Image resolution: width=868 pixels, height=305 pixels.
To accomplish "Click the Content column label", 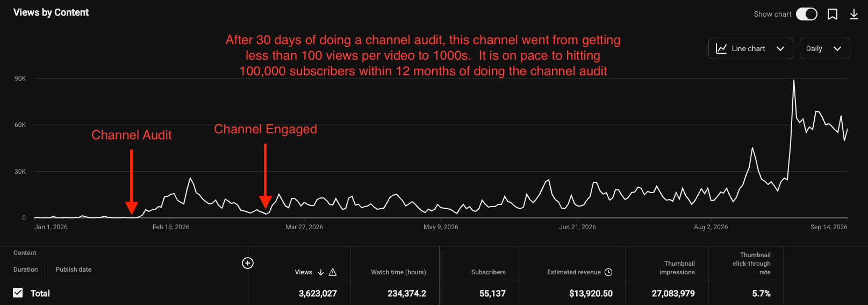I will pyautogui.click(x=25, y=253).
